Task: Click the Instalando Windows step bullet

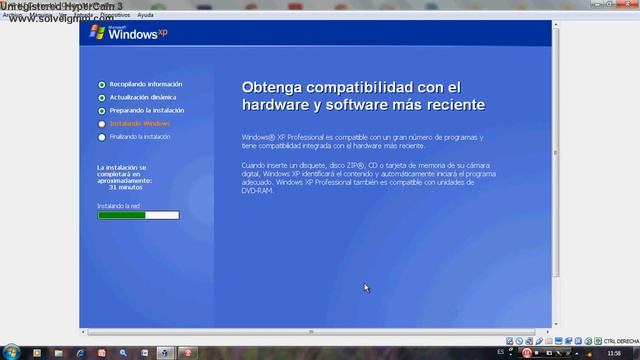Action: point(102,124)
